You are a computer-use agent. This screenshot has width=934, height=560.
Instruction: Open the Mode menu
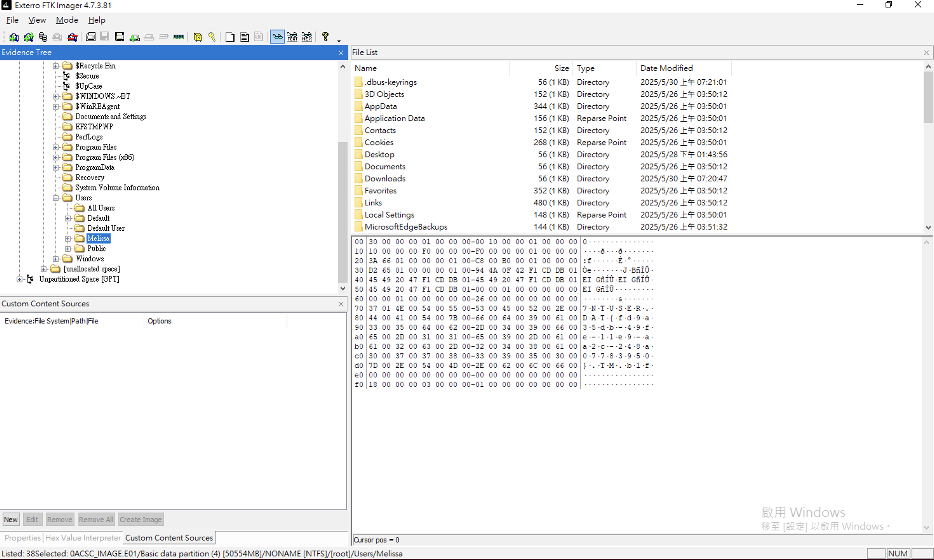[67, 20]
